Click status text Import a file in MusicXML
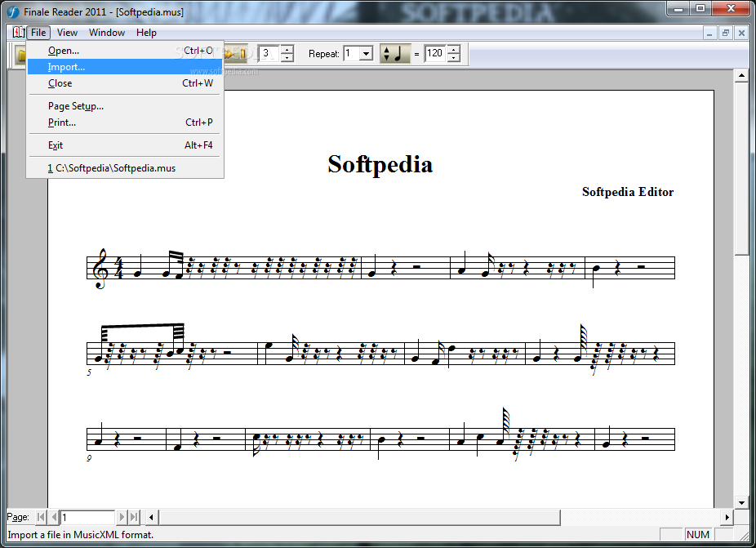 pos(81,534)
